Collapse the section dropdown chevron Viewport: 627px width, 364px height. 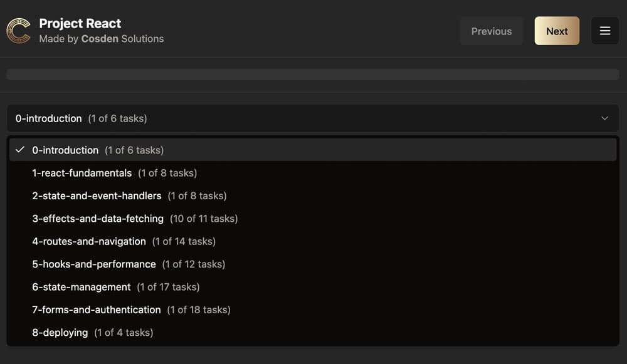pos(605,118)
